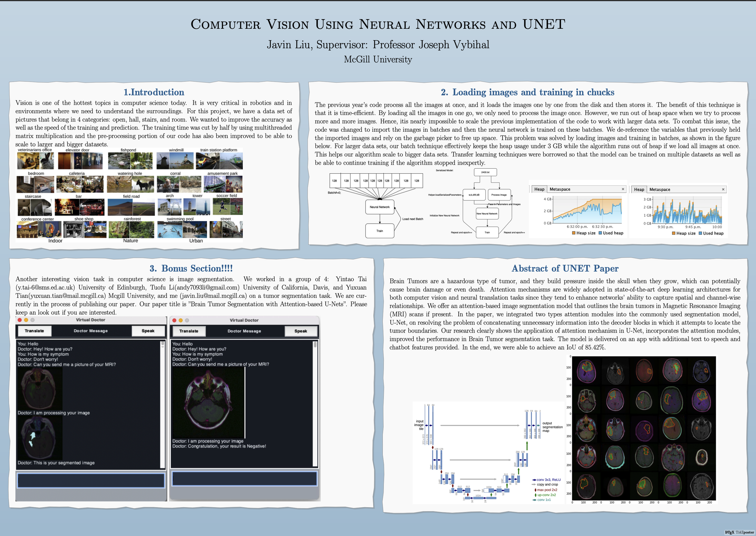Click the segmented tumor image with the cyan region
The height and width of the screenshot is (536, 756).
pyautogui.click(x=40, y=438)
